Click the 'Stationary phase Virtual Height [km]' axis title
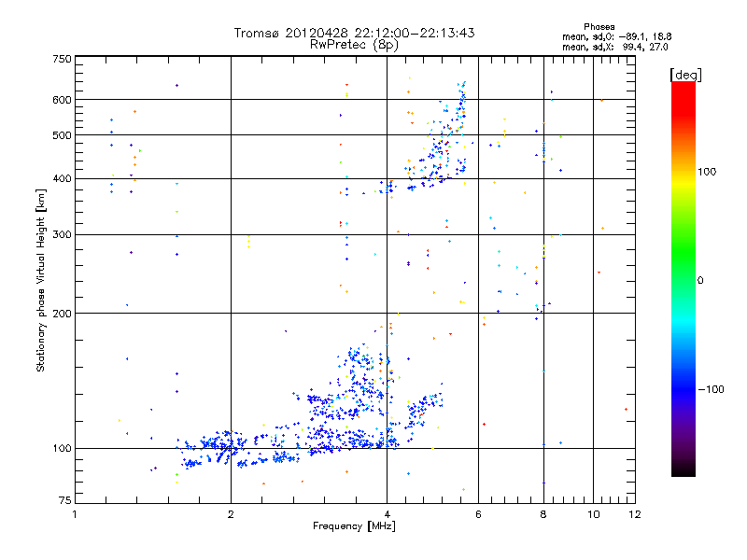This screenshot has height=560, width=747. tap(41, 281)
